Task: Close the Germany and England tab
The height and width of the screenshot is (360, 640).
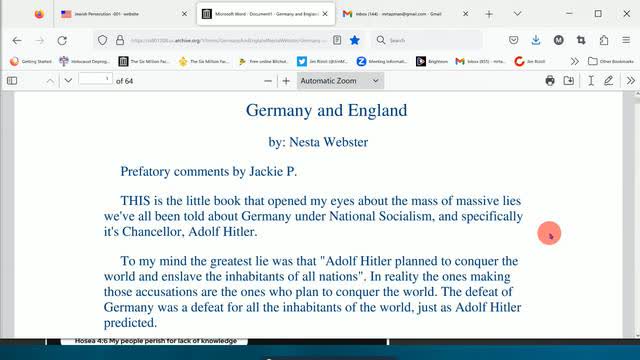Action: [x=325, y=14]
